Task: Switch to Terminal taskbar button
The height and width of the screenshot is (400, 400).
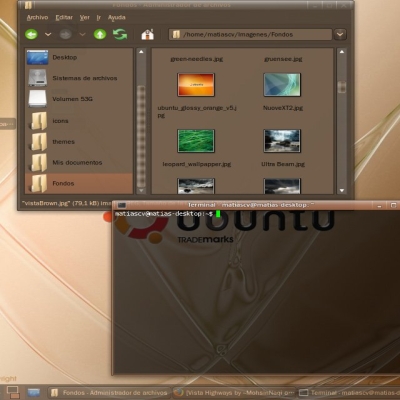Action: click(349, 393)
